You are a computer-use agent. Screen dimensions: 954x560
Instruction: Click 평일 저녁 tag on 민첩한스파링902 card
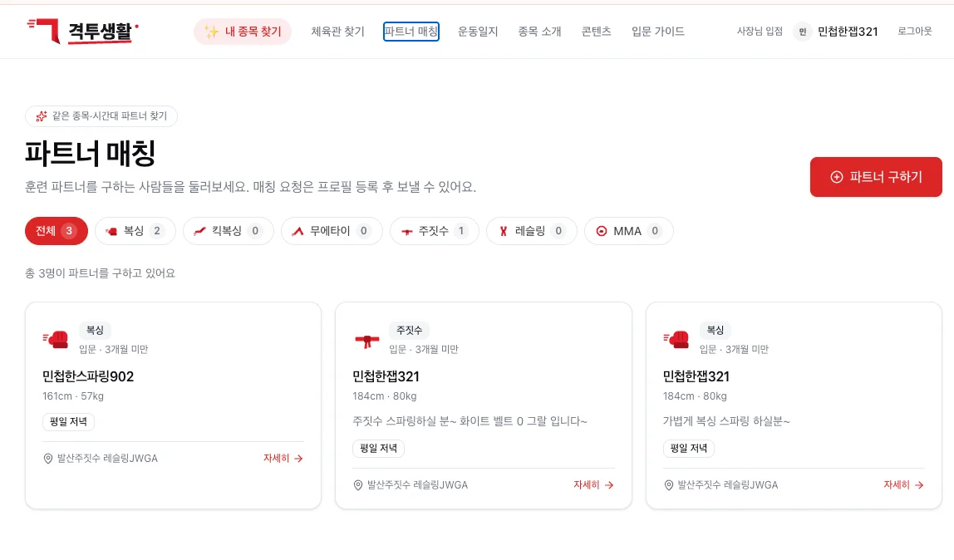[x=68, y=422]
